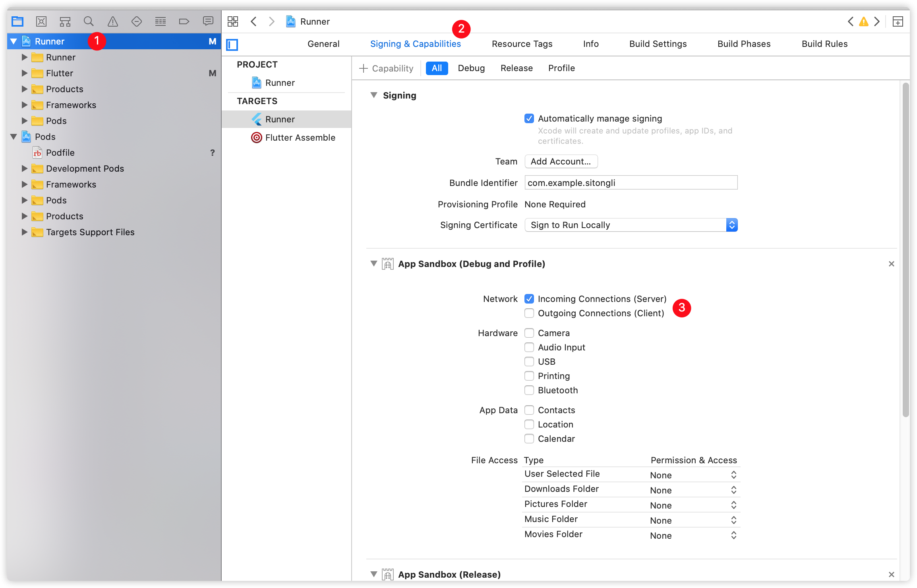
Task: Toggle the targets list sidebar icon
Action: click(232, 44)
